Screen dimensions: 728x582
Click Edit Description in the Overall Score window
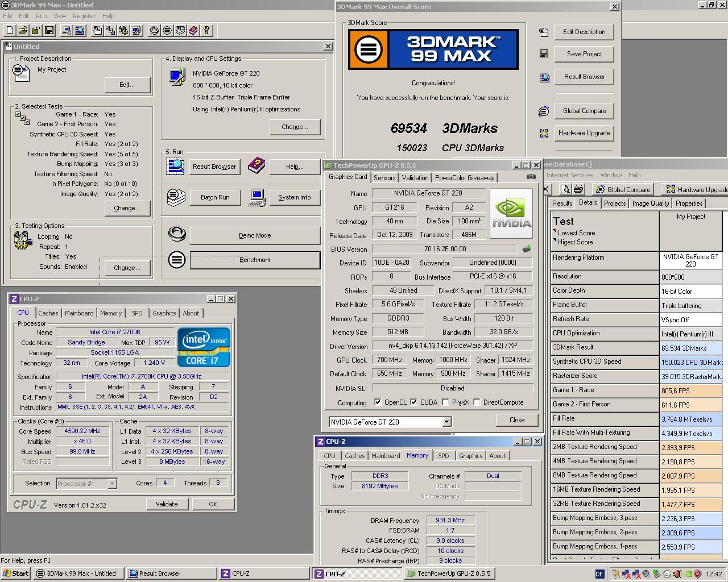point(584,32)
